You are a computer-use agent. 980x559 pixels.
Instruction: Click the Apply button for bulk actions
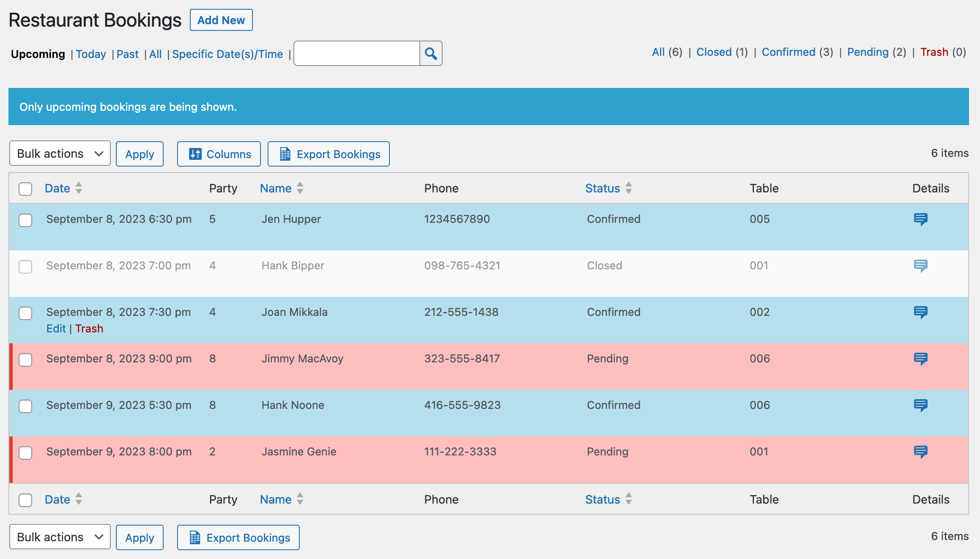pos(140,154)
